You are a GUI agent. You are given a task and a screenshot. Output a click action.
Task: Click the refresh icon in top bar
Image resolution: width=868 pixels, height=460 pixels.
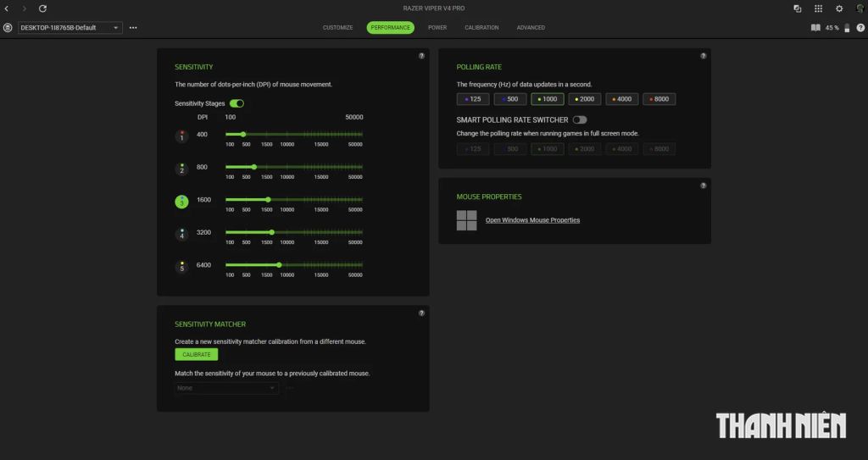[x=42, y=8]
